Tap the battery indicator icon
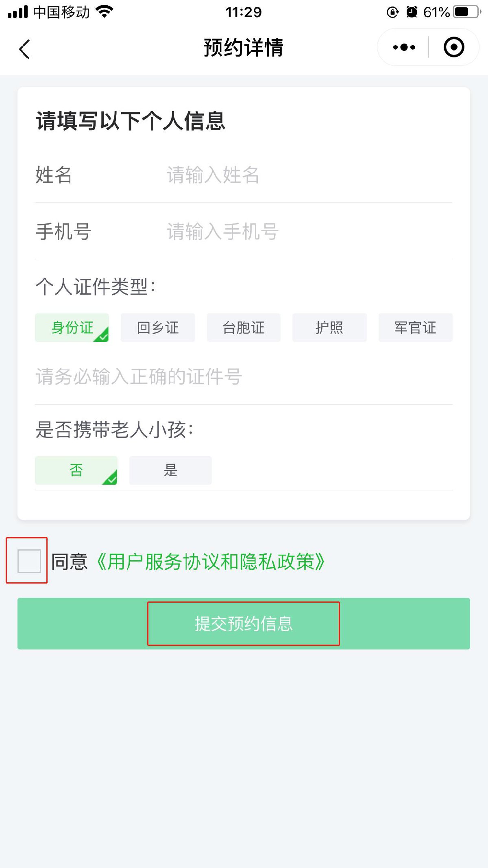The height and width of the screenshot is (868, 488). pyautogui.click(x=467, y=12)
